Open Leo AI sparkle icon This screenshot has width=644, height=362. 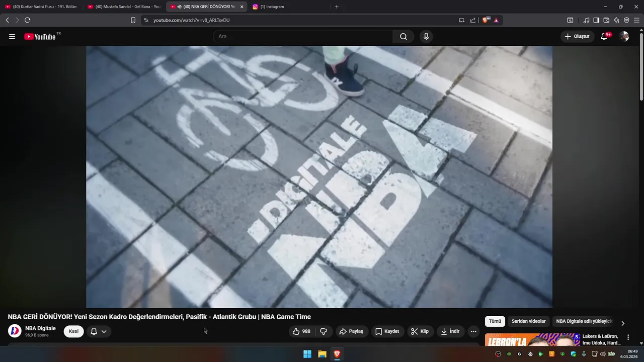616,20
